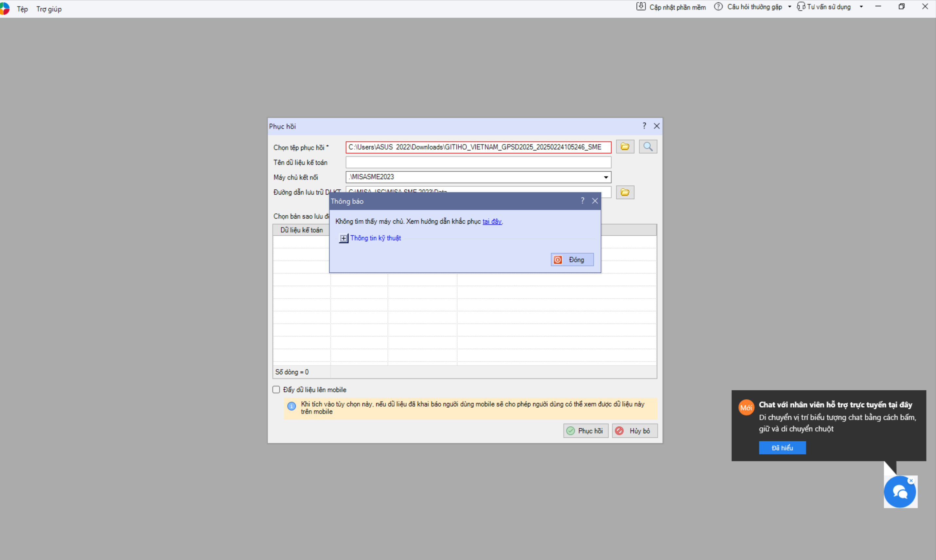Click browse folder icon for restore file
Viewport: 936px width, 560px height.
(625, 146)
